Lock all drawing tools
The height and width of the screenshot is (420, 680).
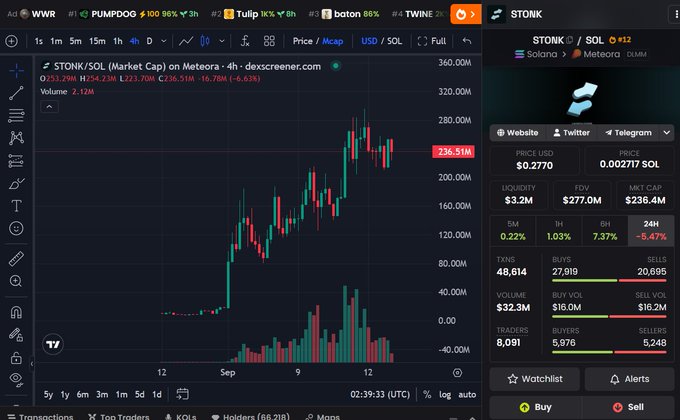click(16, 358)
